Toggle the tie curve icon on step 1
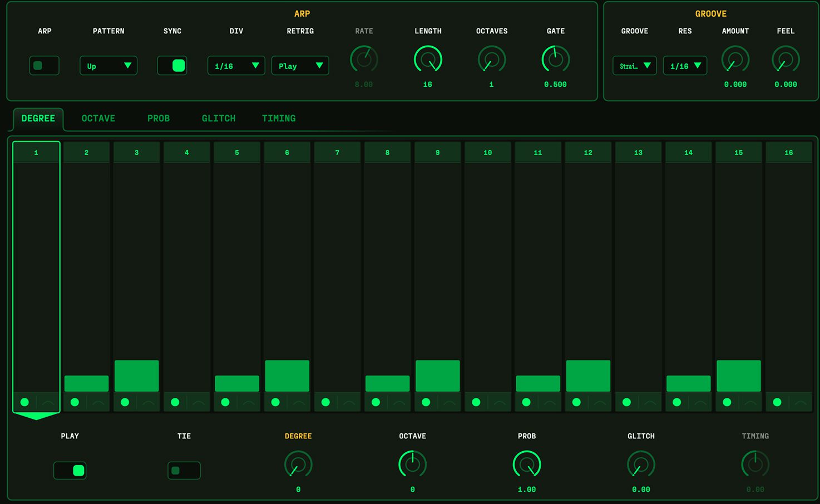The height and width of the screenshot is (504, 820). click(48, 402)
